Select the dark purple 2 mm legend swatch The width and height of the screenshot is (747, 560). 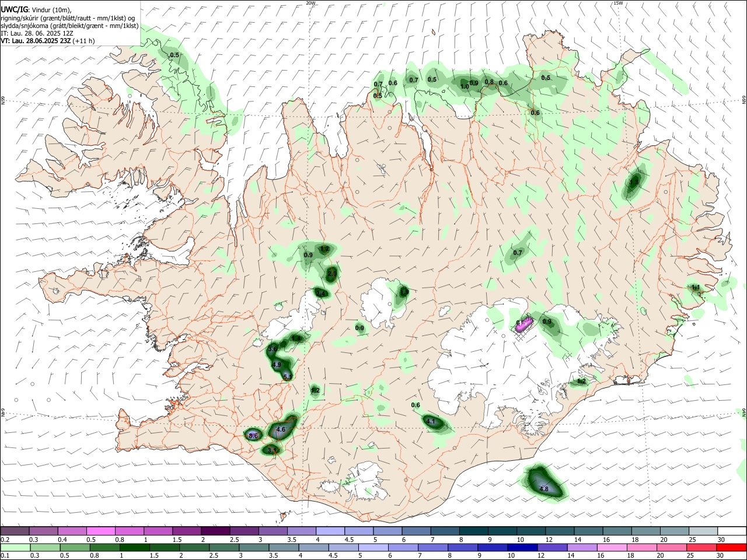pos(214,531)
